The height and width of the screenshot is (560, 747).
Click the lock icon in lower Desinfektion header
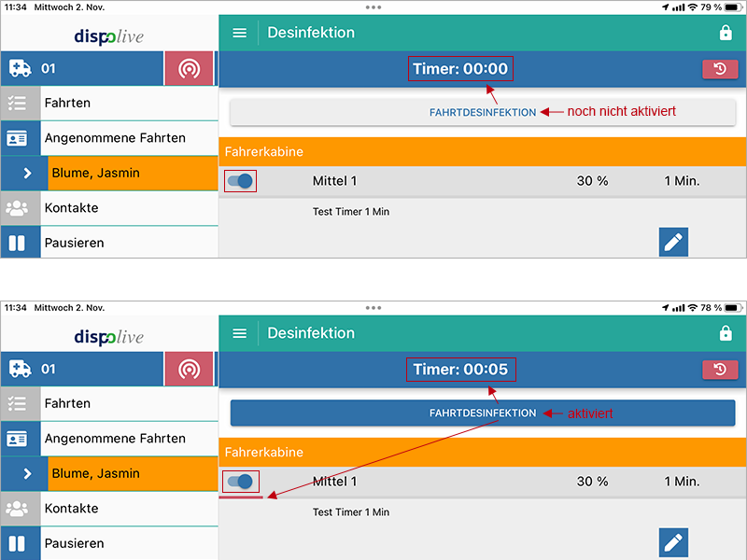click(x=726, y=333)
